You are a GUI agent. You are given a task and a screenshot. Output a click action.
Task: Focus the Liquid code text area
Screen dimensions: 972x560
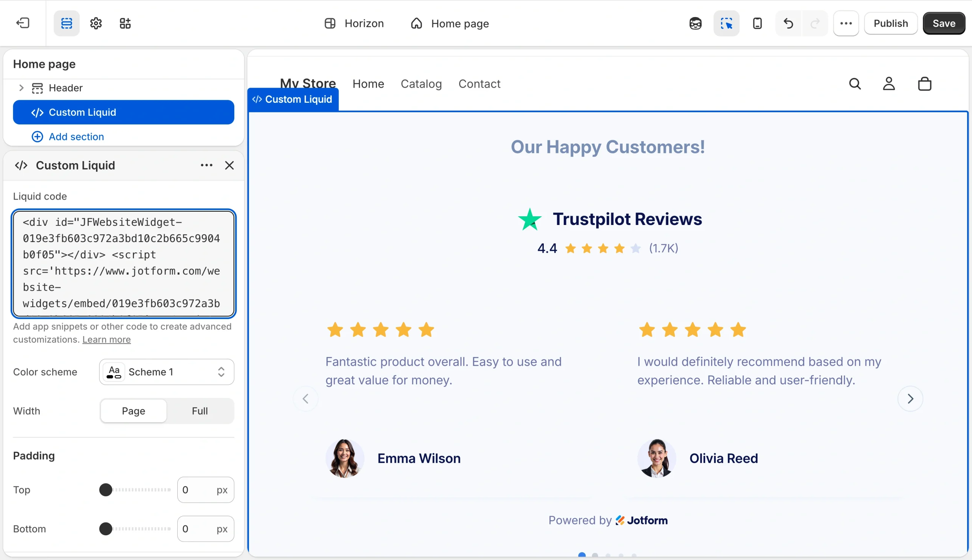123,263
